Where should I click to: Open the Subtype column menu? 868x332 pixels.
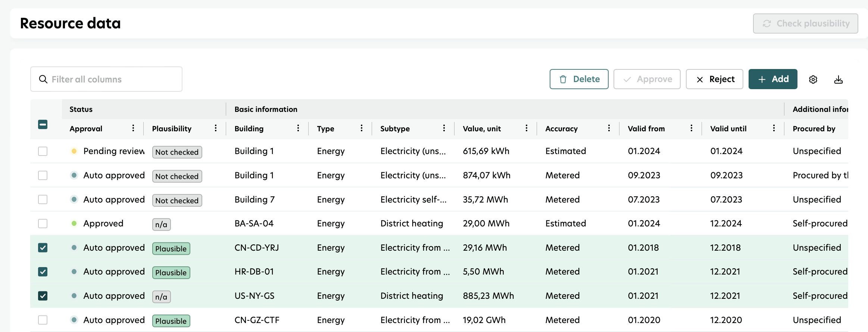(x=444, y=128)
